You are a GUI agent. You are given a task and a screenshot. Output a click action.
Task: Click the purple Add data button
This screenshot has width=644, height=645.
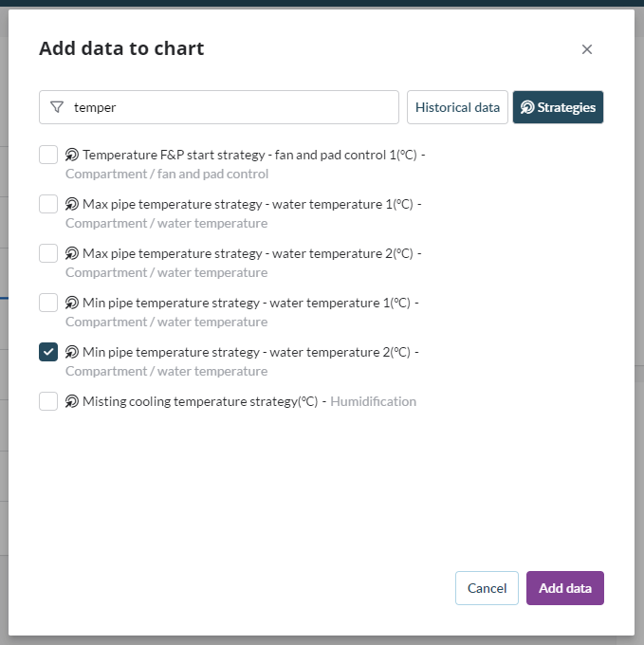(x=564, y=588)
